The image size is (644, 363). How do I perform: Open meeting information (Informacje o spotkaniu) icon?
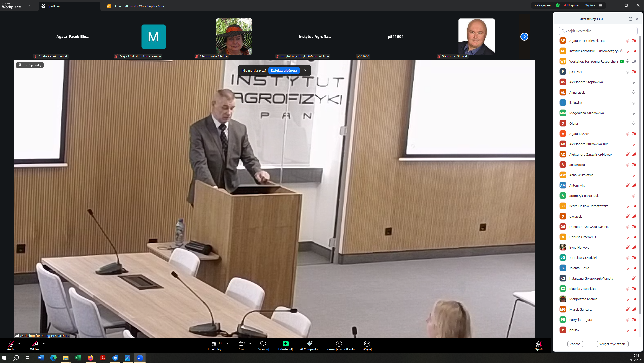339,344
